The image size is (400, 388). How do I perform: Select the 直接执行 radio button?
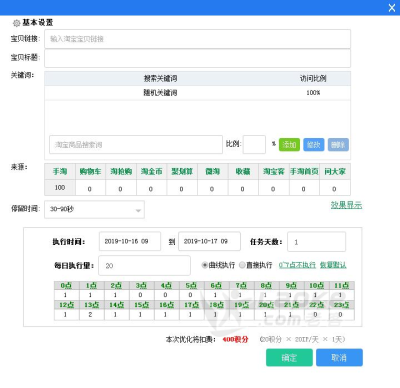point(242,265)
